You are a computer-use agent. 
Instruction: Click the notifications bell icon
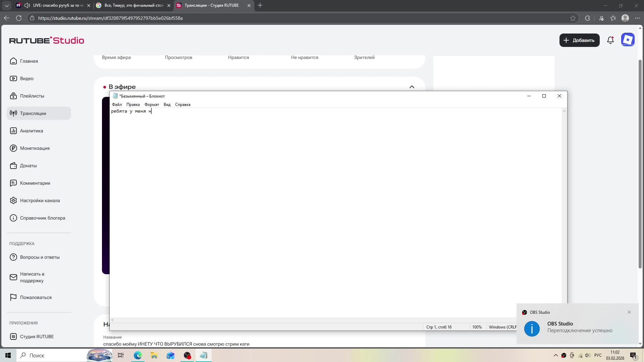click(x=610, y=40)
